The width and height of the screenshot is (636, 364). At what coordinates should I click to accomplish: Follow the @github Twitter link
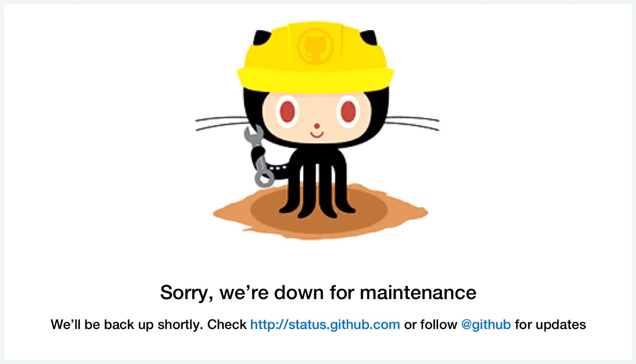[486, 325]
